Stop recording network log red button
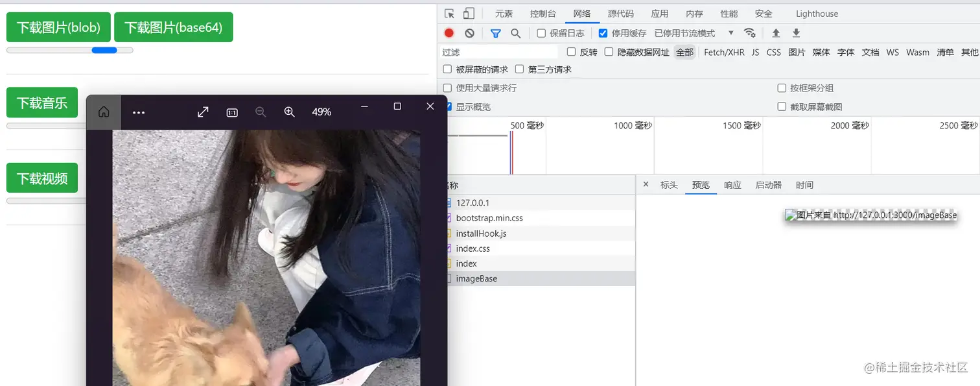The height and width of the screenshot is (386, 980). pyautogui.click(x=449, y=33)
